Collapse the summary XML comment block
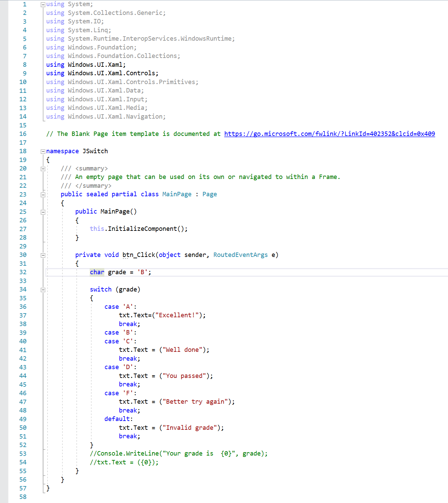The image size is (448, 503). click(x=42, y=168)
